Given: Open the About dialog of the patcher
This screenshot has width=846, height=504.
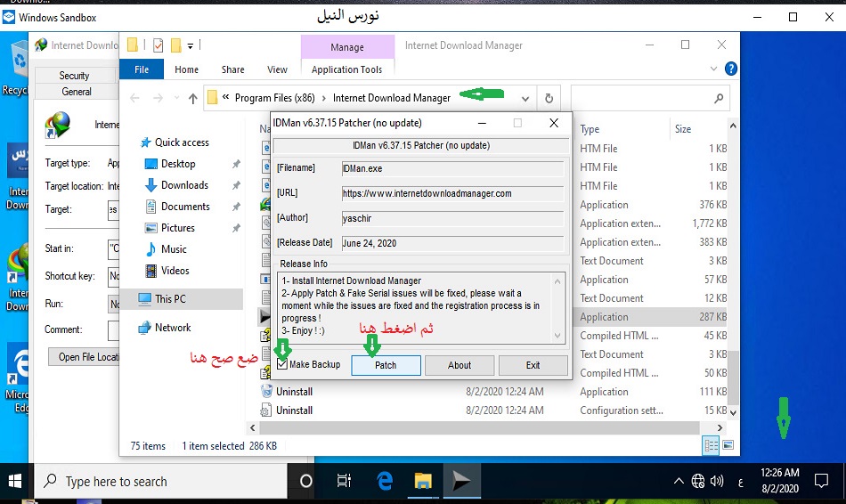Looking at the screenshot, I should 460,365.
